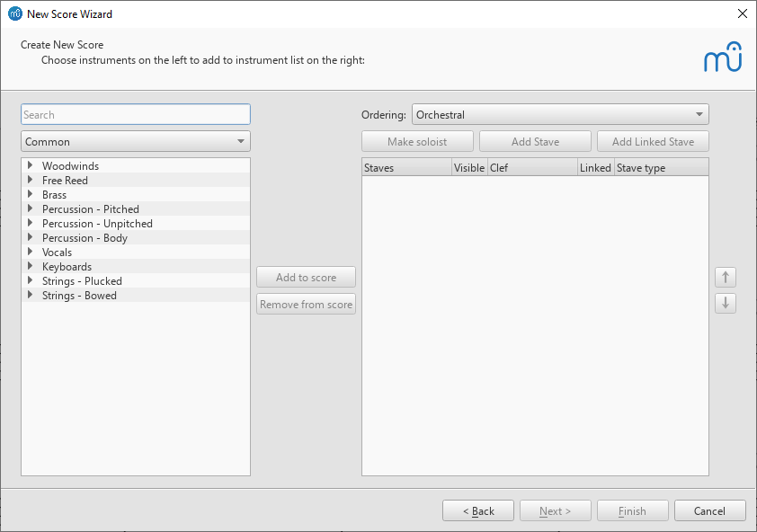Image resolution: width=757 pixels, height=532 pixels.
Task: Click the up arrow to move stave up
Action: pos(726,277)
